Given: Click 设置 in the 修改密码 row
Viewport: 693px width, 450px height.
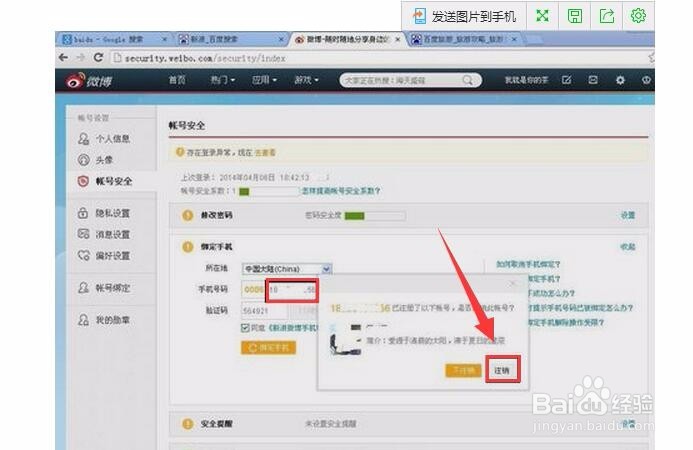Looking at the screenshot, I should pos(628,215).
